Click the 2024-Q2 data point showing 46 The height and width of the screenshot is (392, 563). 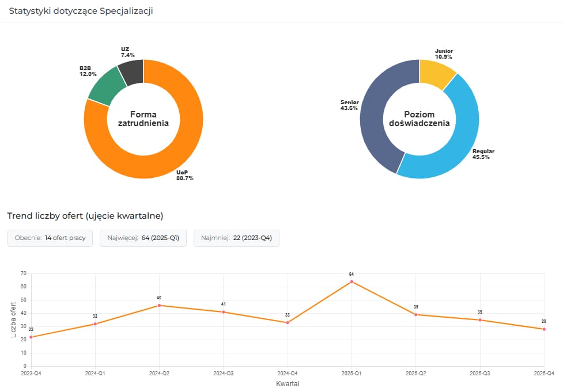[159, 305]
